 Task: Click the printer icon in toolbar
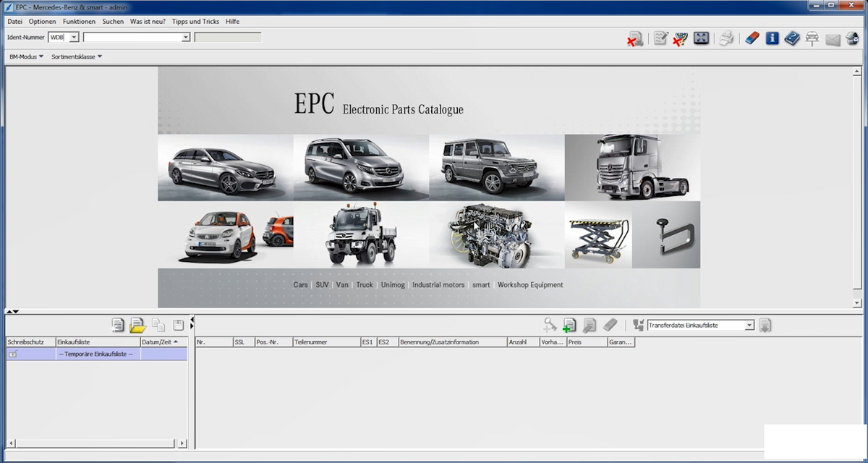point(727,38)
